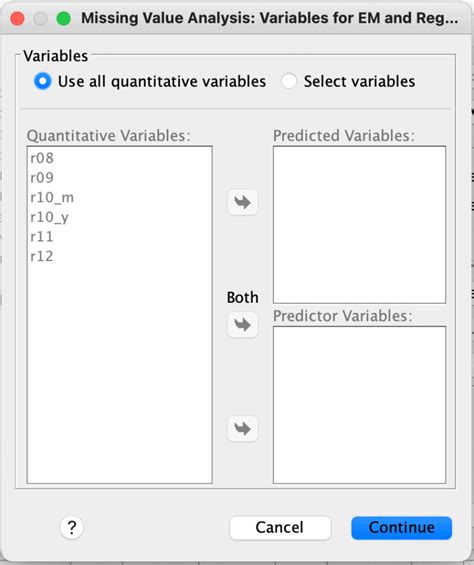474x565 pixels.
Task: Select variable r08 in Quantitative Variables
Action: click(42, 158)
